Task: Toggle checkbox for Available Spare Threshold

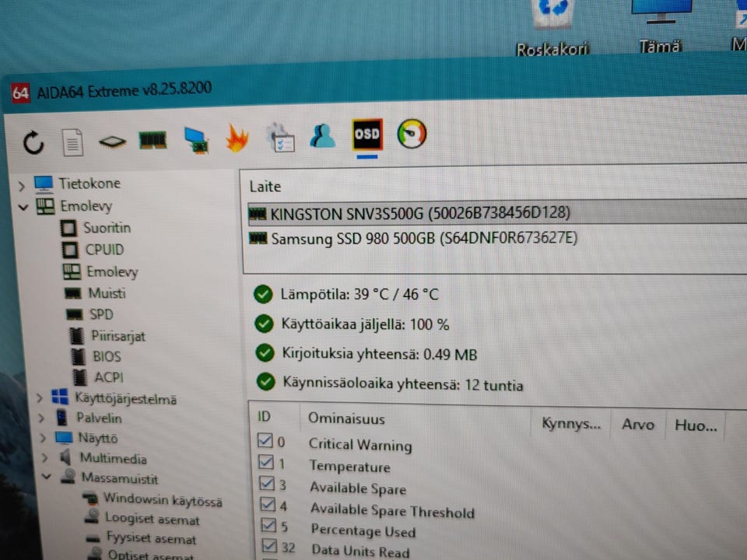Action: click(x=268, y=504)
